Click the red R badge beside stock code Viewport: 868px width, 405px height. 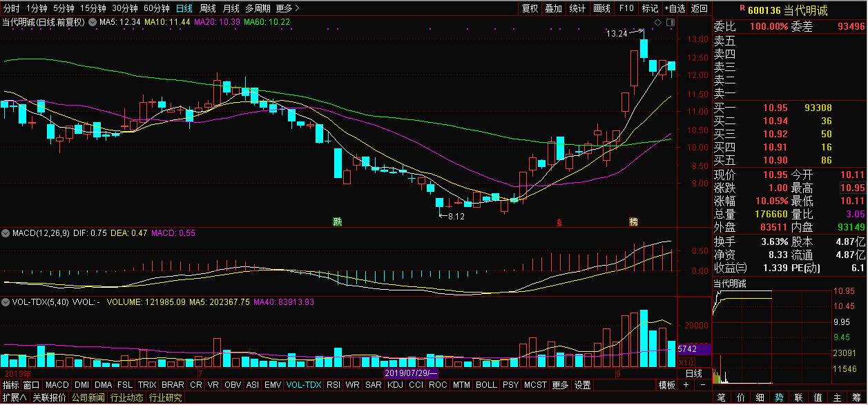[x=742, y=9]
